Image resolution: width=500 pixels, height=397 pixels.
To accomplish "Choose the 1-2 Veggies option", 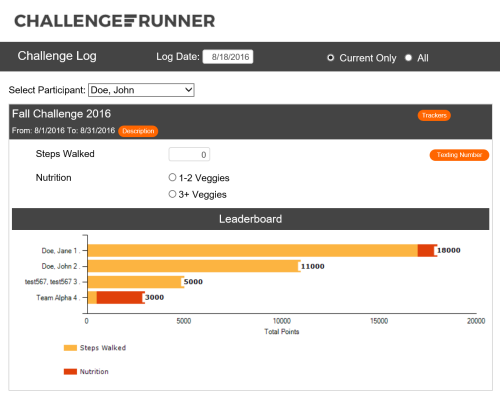I will point(172,177).
